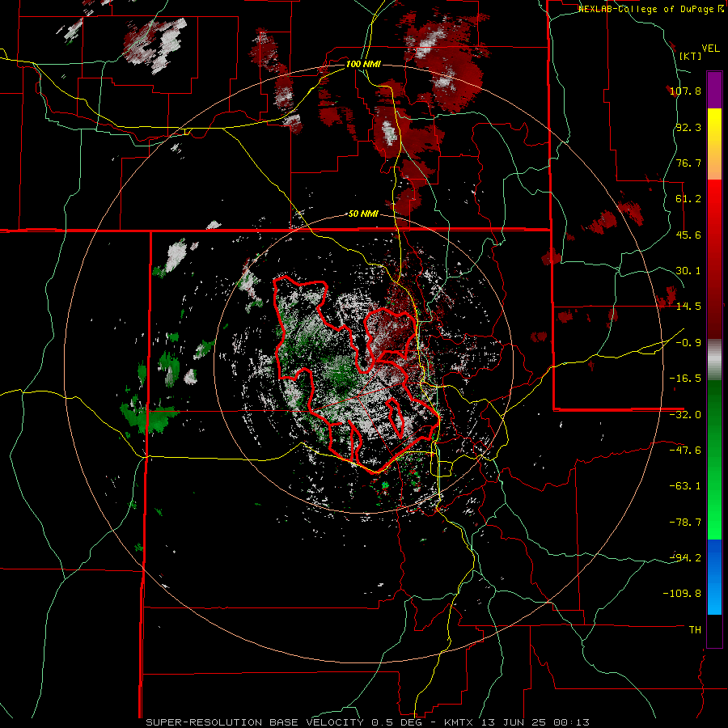Select the 14.5 legend value
The image size is (728, 728).
pyautogui.click(x=688, y=307)
